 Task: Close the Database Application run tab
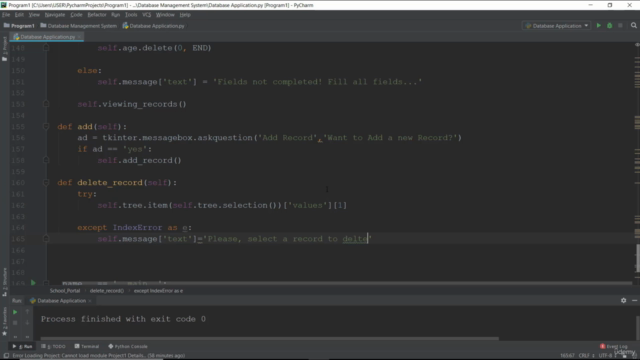pyautogui.click(x=90, y=301)
